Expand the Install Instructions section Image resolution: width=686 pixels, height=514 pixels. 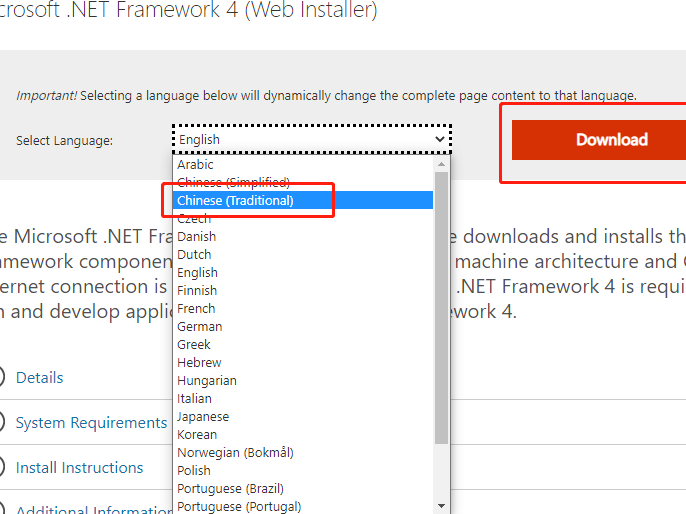(80, 468)
